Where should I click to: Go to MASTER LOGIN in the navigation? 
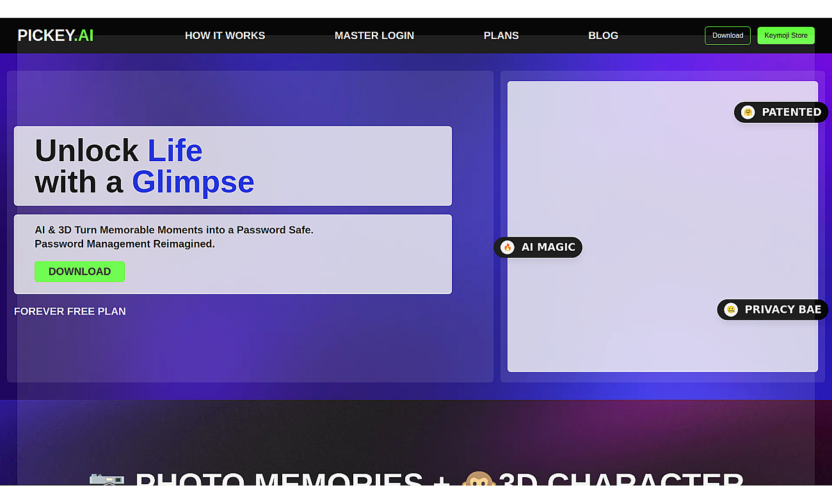tap(374, 36)
